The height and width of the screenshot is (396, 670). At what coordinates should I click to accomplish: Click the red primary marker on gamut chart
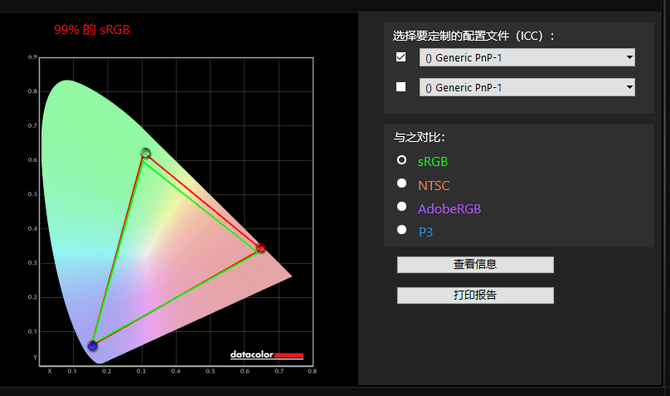261,248
